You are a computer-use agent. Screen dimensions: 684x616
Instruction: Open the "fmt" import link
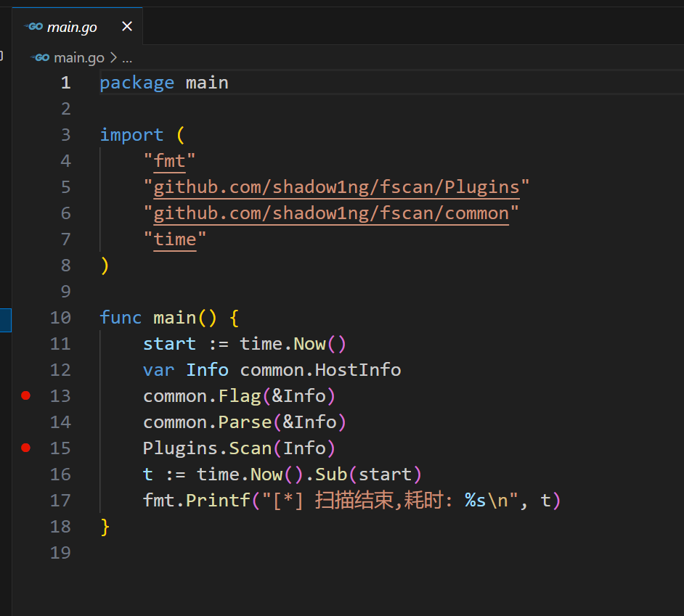pyautogui.click(x=170, y=161)
